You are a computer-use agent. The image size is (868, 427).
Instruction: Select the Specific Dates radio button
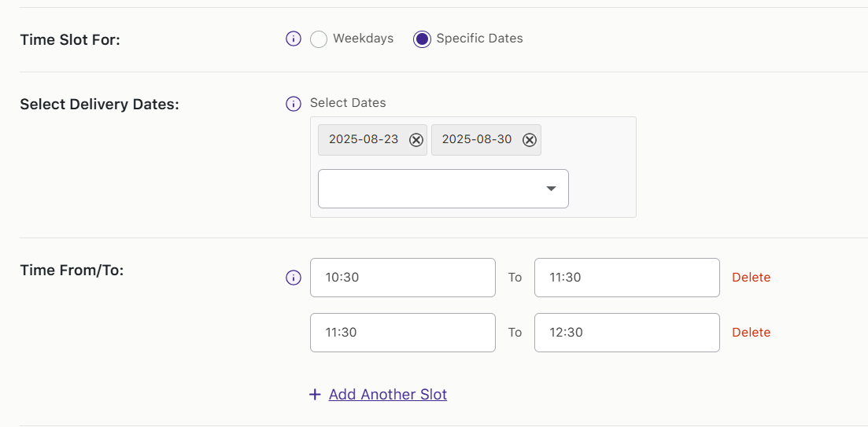[422, 39]
